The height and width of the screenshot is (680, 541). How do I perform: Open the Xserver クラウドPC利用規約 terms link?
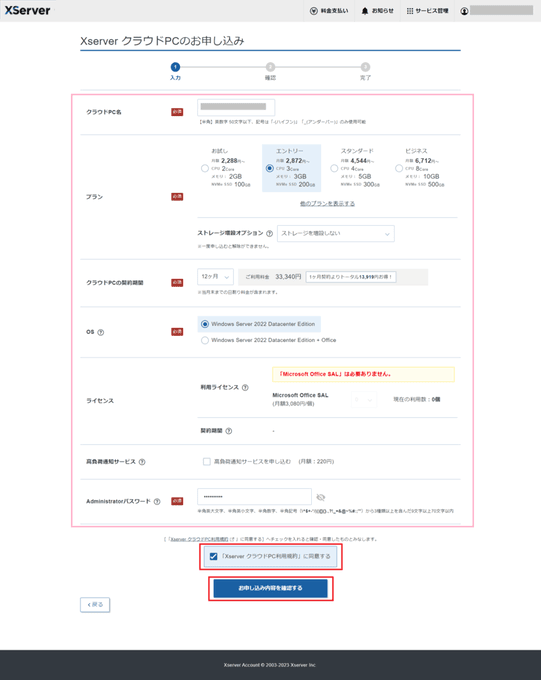point(199,539)
